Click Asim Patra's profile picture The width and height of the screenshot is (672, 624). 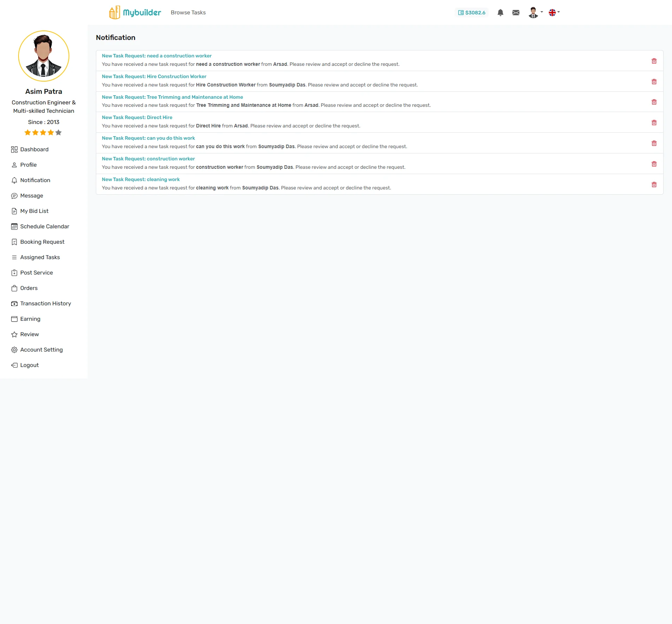pyautogui.click(x=44, y=56)
